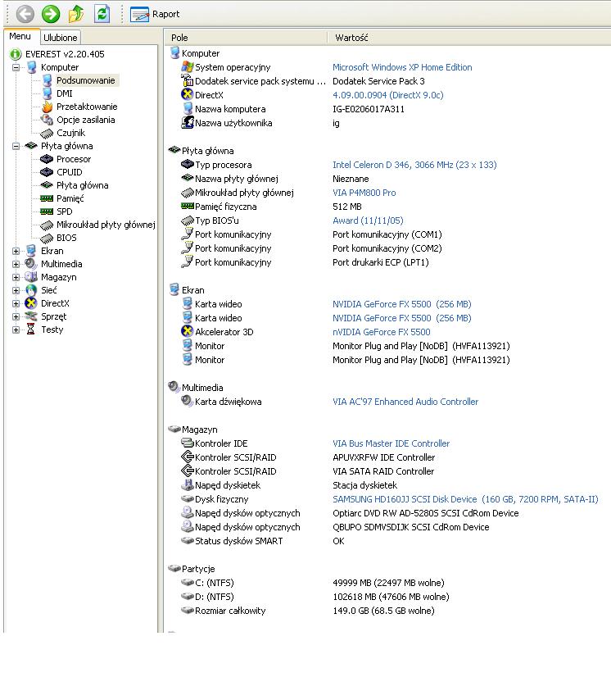Select the Rozmiar całkowity row
Viewport: 611px width, 700px height.
click(387, 611)
